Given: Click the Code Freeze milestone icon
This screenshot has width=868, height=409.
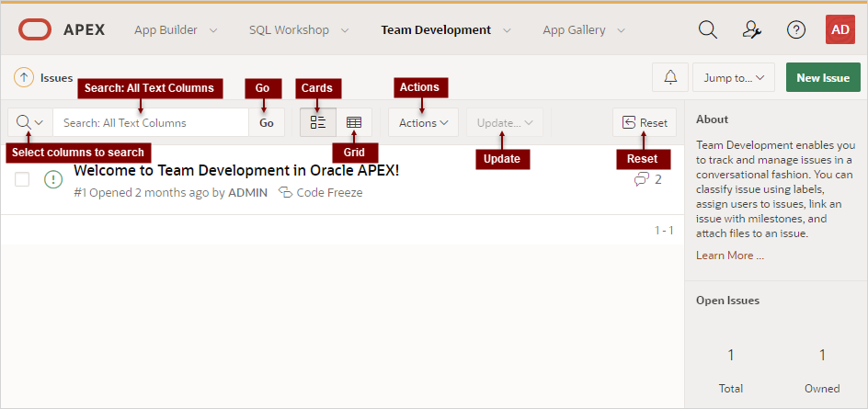Looking at the screenshot, I should point(285,193).
